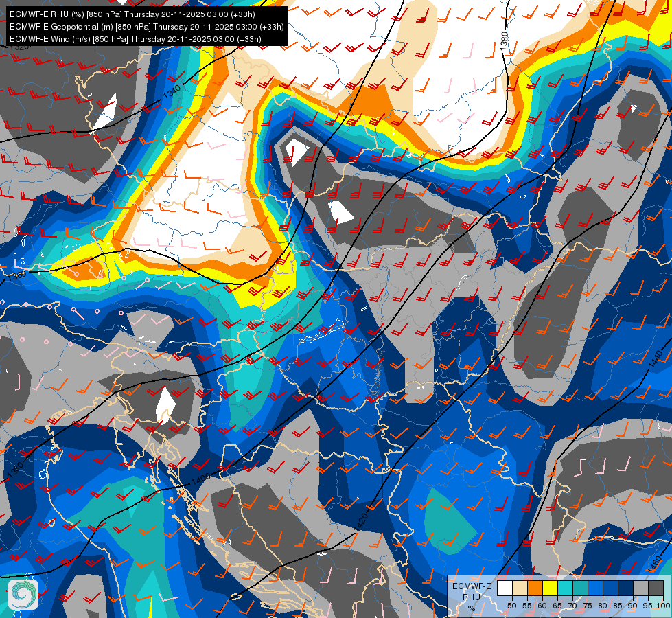Click the legend tick label 85

point(618,606)
